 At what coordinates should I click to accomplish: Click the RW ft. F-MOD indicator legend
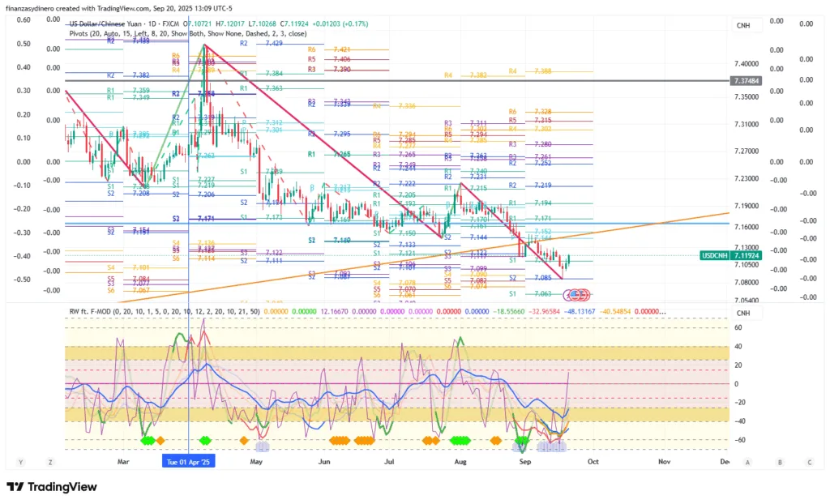pyautogui.click(x=165, y=311)
